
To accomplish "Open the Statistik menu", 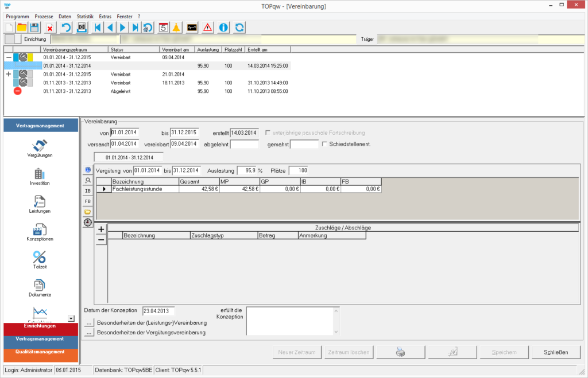I will pyautogui.click(x=85, y=17).
